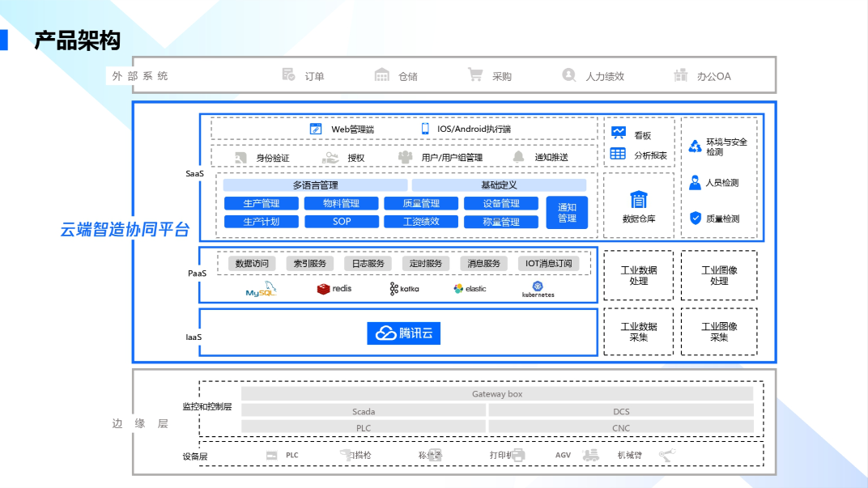Click the 产品架构 slide title
The width and height of the screenshot is (868, 488).
pos(77,40)
